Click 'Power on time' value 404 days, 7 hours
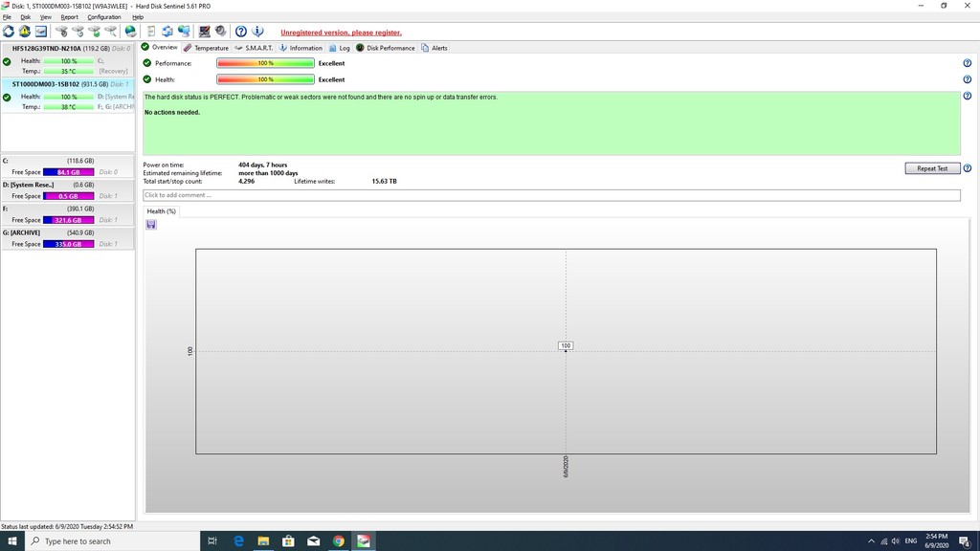Viewport: 980px width, 551px height. tap(262, 165)
